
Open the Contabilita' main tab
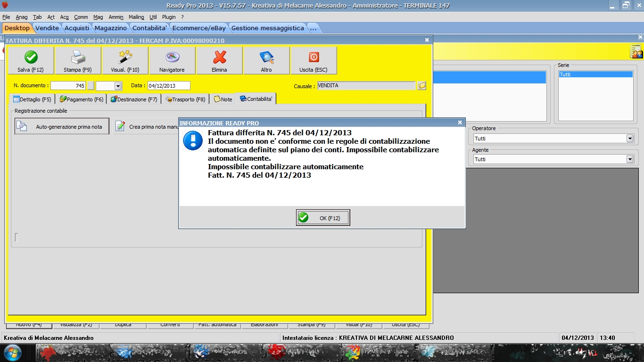[149, 28]
